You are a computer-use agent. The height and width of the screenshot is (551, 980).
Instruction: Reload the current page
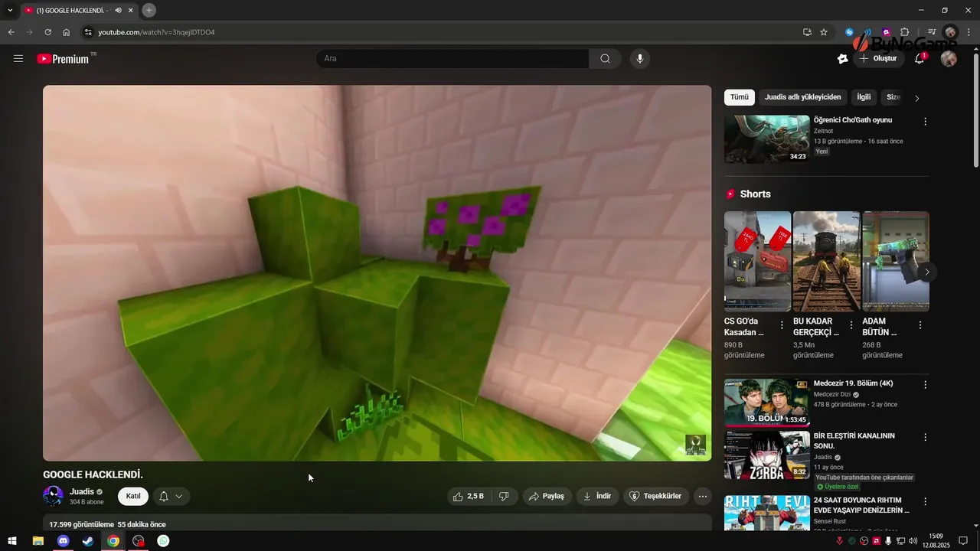[x=47, y=32]
